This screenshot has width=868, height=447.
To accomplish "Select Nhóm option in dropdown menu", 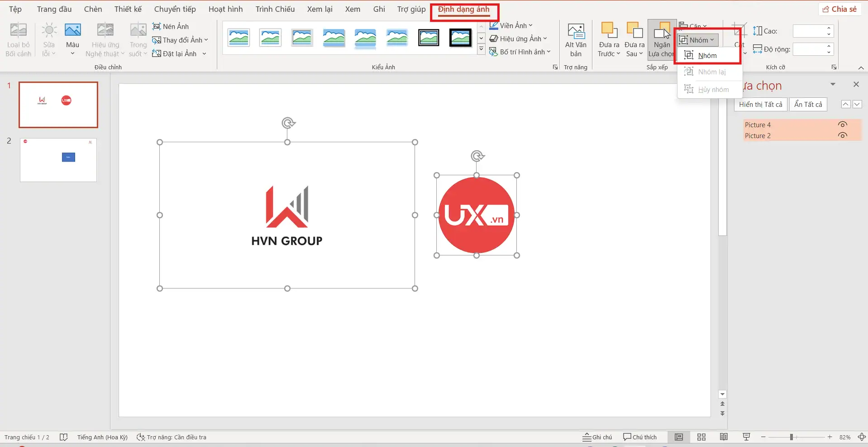I will pyautogui.click(x=707, y=56).
